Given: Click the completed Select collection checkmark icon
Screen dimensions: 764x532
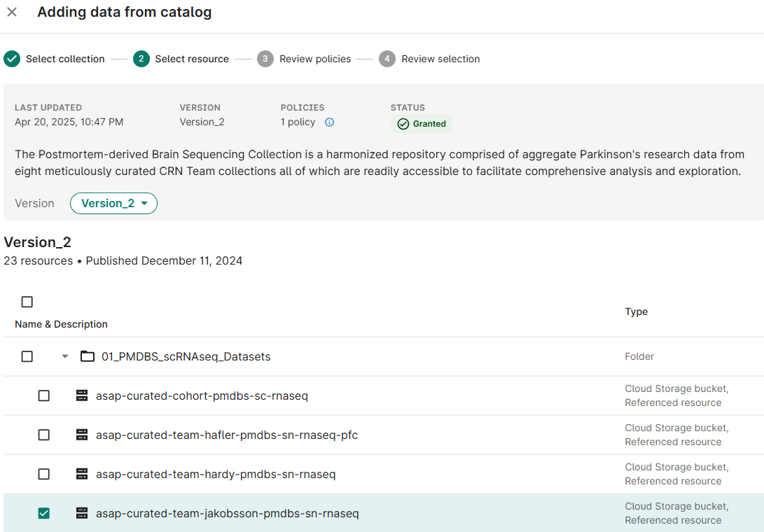Looking at the screenshot, I should click(x=12, y=59).
